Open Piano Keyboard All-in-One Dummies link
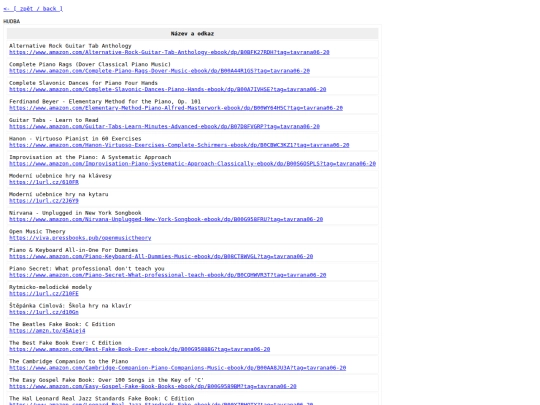Screen dimensions: 540x405 161,257
